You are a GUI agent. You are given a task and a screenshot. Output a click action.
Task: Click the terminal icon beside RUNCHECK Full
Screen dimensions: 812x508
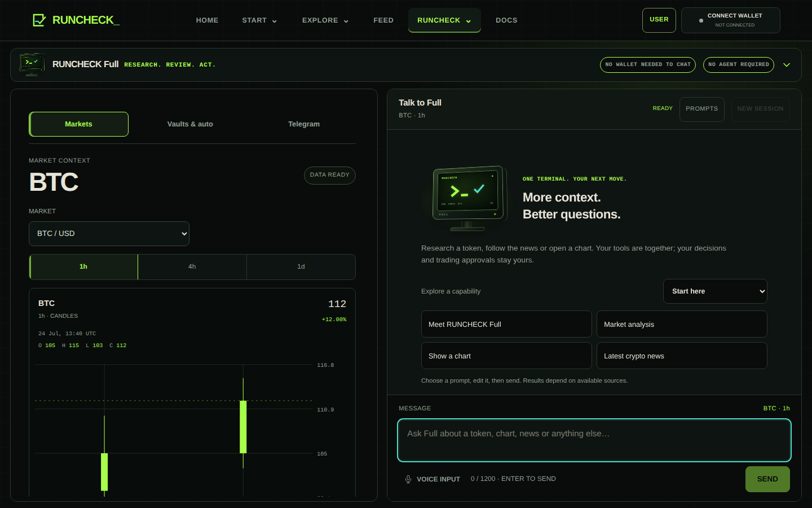[32, 64]
